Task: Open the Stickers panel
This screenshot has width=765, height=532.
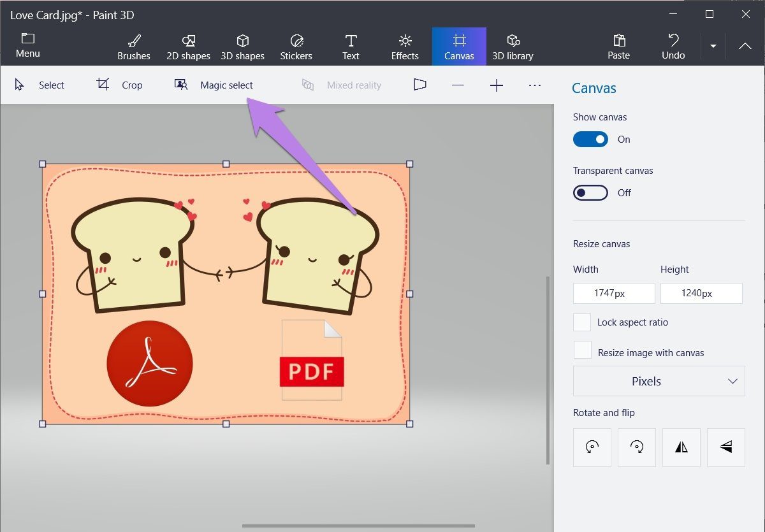Action: pos(296,47)
